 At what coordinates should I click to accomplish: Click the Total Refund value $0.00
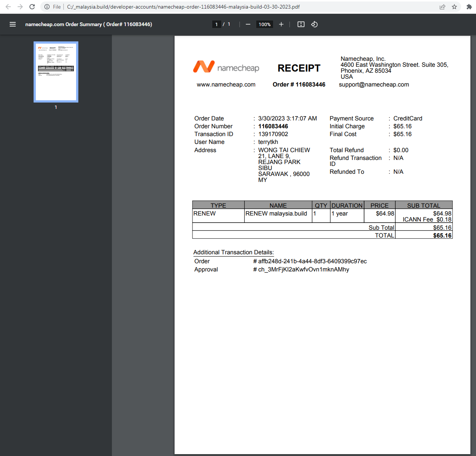[401, 150]
